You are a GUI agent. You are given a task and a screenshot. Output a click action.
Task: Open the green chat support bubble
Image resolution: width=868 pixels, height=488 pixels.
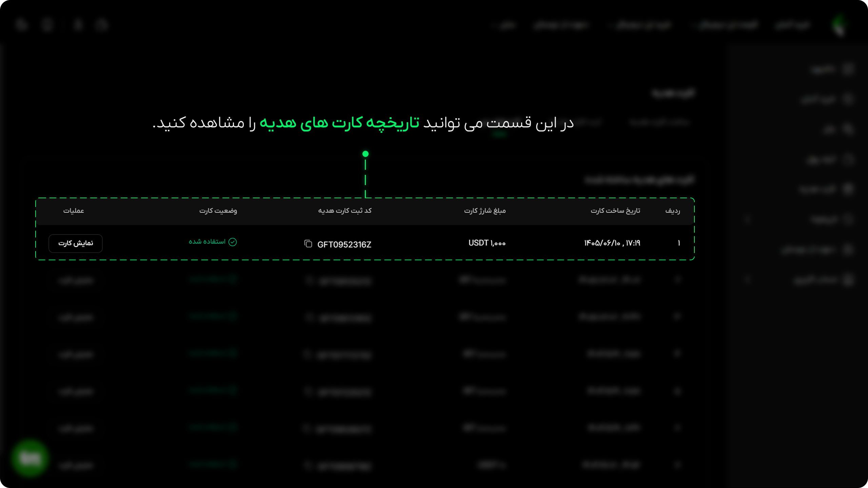point(30,459)
